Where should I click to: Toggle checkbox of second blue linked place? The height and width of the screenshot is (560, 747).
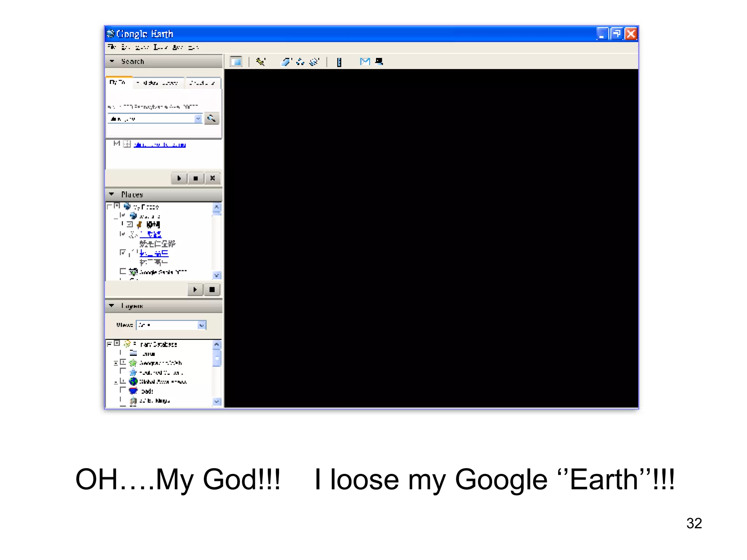[123, 252]
